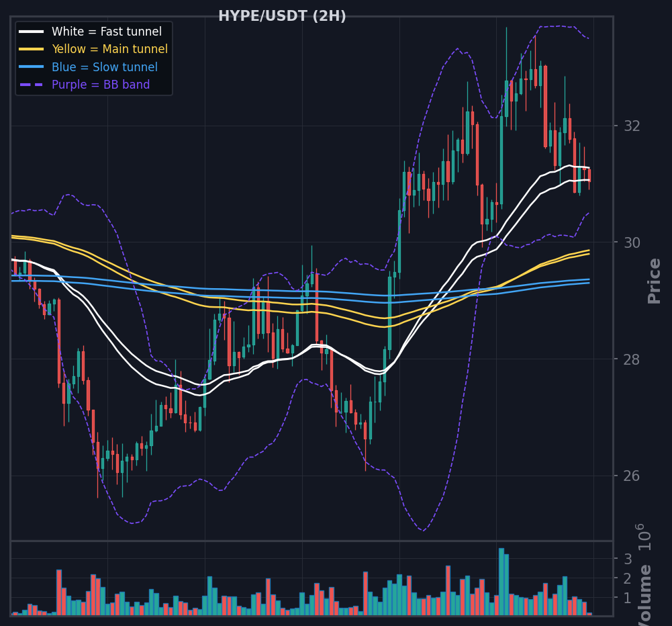The height and width of the screenshot is (626, 672).
Task: Click the volume axis tick label 3
Action: click(628, 559)
